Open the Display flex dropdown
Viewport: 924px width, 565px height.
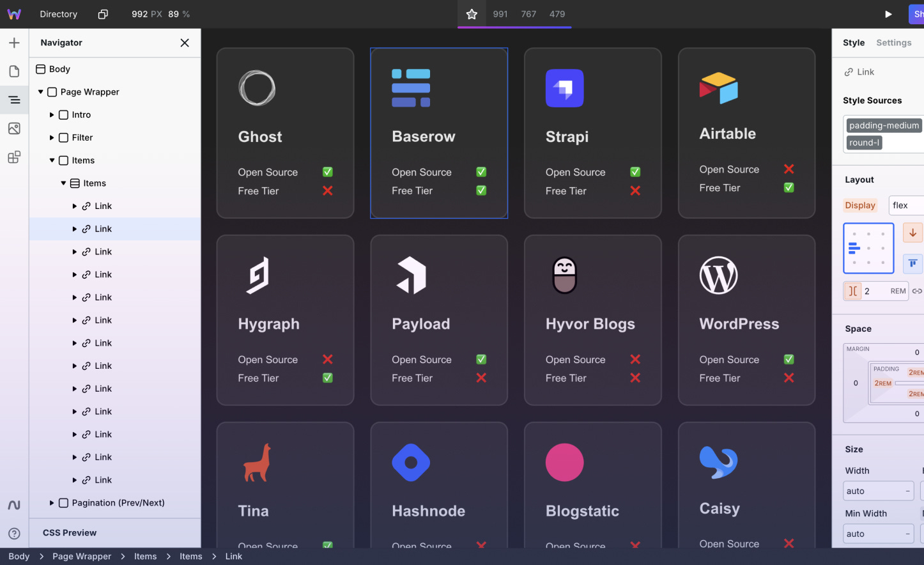[x=906, y=205]
